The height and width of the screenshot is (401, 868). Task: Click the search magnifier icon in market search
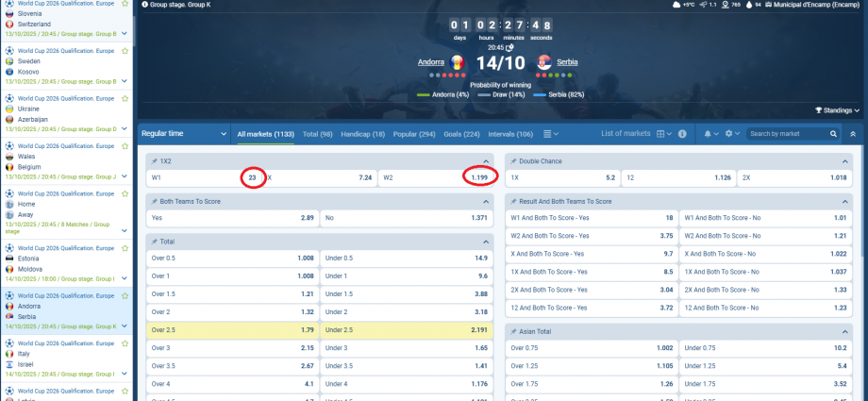(x=833, y=134)
